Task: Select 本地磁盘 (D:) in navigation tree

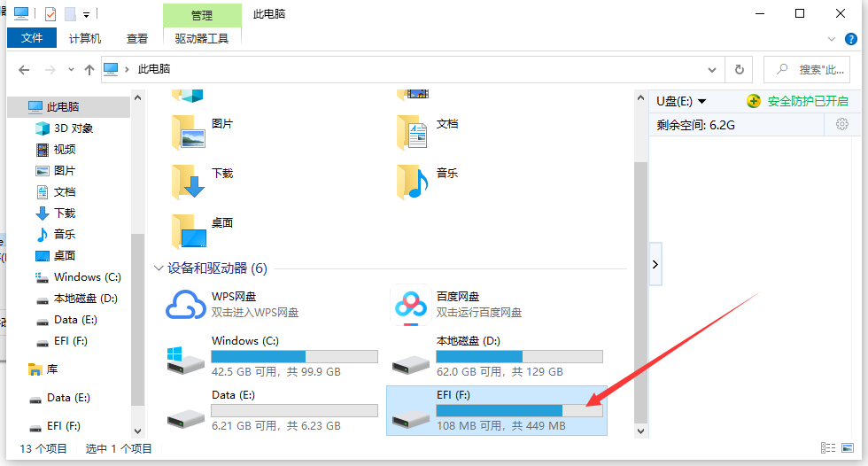Action: coord(85,299)
